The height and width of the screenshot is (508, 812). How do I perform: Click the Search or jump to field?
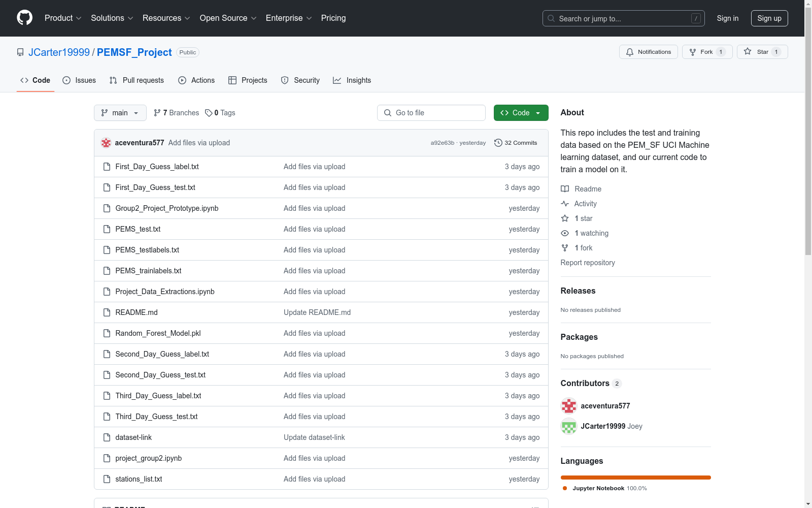pyautogui.click(x=624, y=18)
